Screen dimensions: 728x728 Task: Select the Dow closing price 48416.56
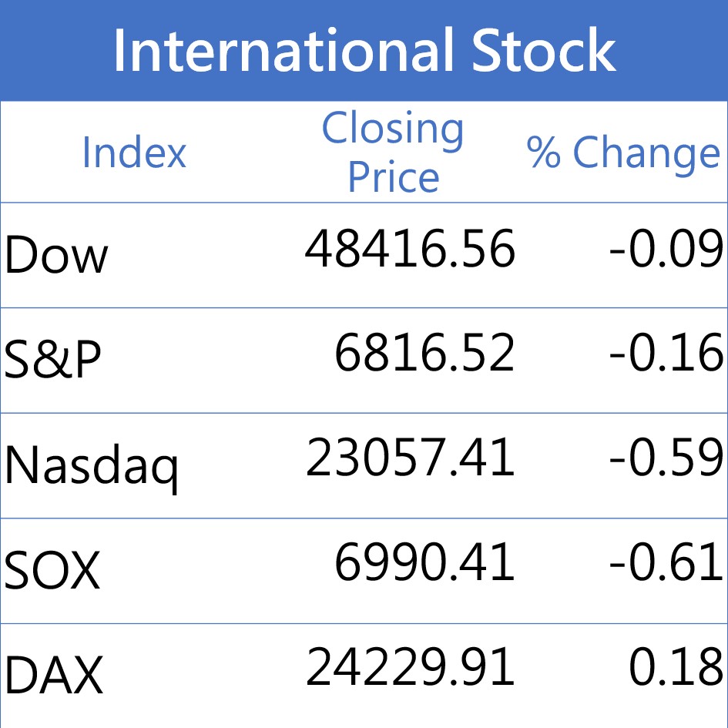click(x=410, y=250)
